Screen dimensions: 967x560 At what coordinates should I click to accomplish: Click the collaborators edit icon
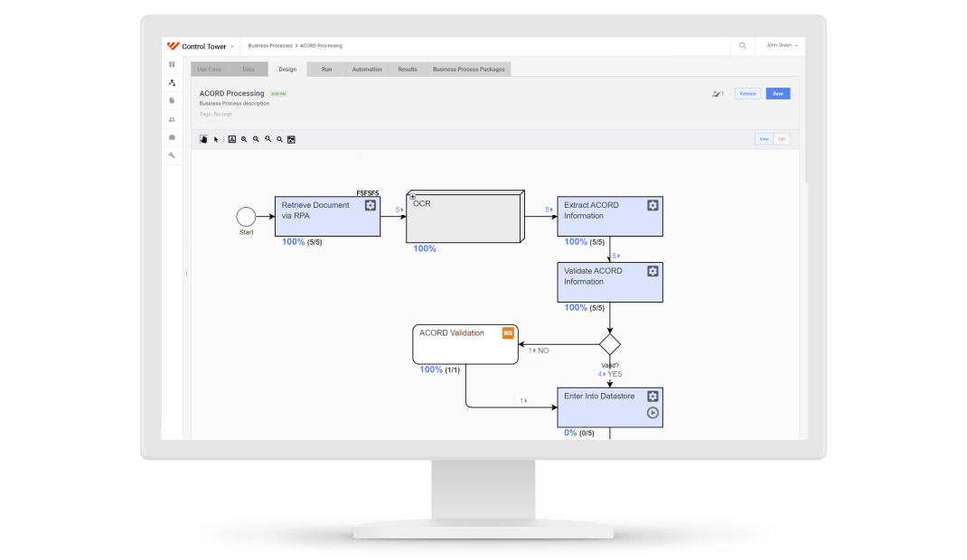pyautogui.click(x=718, y=94)
